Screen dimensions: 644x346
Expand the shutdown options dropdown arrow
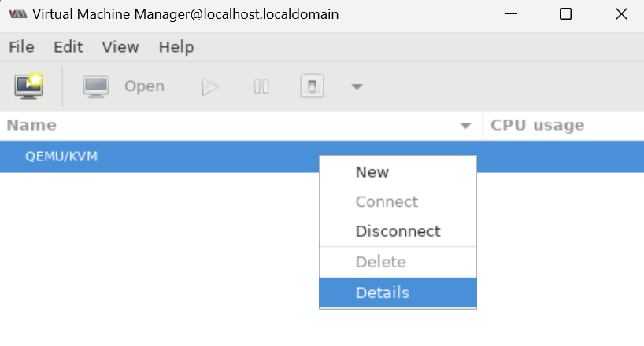tap(357, 86)
